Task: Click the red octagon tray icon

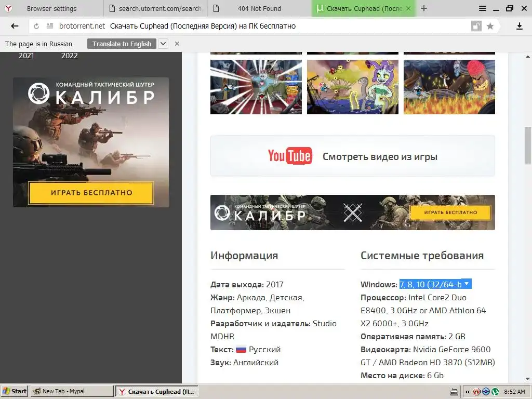Action: (x=477, y=392)
